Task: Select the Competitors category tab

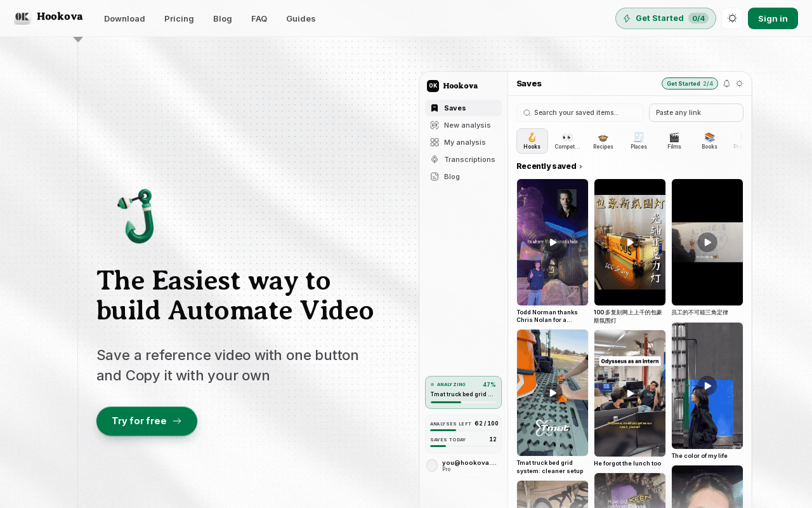Action: (567, 141)
